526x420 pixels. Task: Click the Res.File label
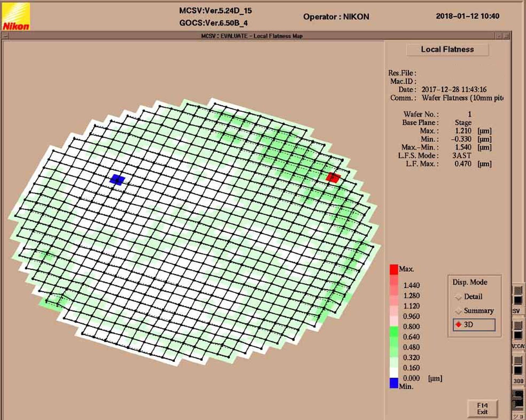tap(402, 73)
